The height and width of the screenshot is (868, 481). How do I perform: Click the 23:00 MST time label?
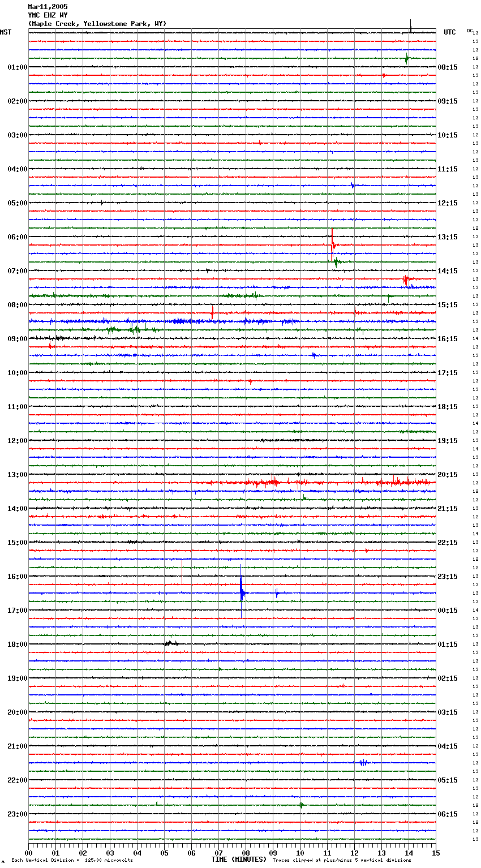pos(18,814)
